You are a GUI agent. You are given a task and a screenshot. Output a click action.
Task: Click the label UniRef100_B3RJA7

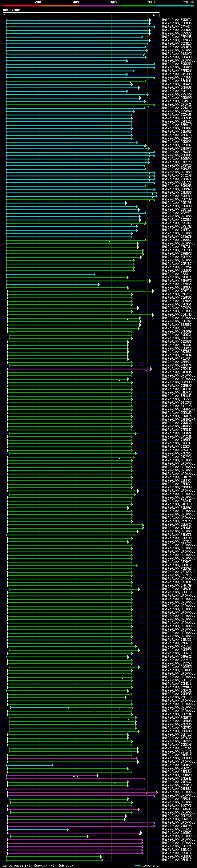click(177, 321)
